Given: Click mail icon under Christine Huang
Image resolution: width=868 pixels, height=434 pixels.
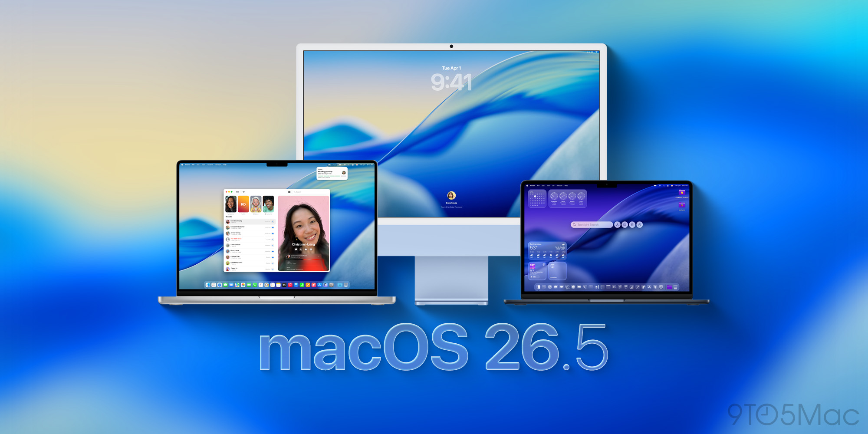Looking at the screenshot, I should click(x=311, y=250).
